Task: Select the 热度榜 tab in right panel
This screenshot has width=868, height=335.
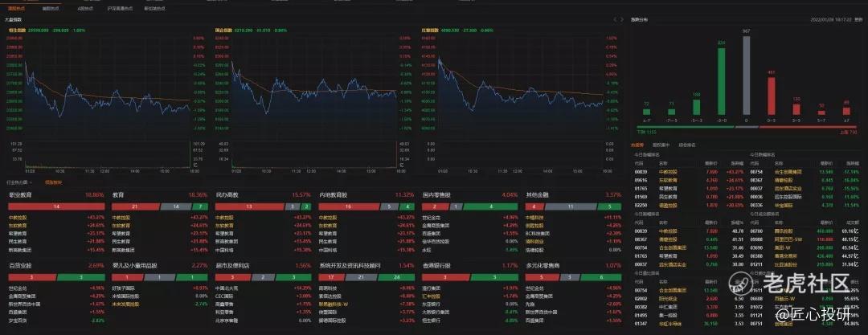Action: coord(637,145)
